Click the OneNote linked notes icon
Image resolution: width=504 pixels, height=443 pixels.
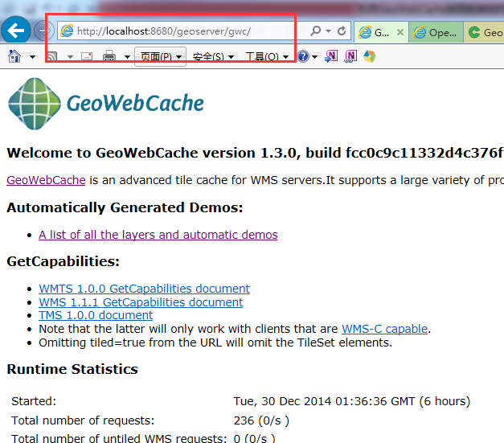(350, 56)
